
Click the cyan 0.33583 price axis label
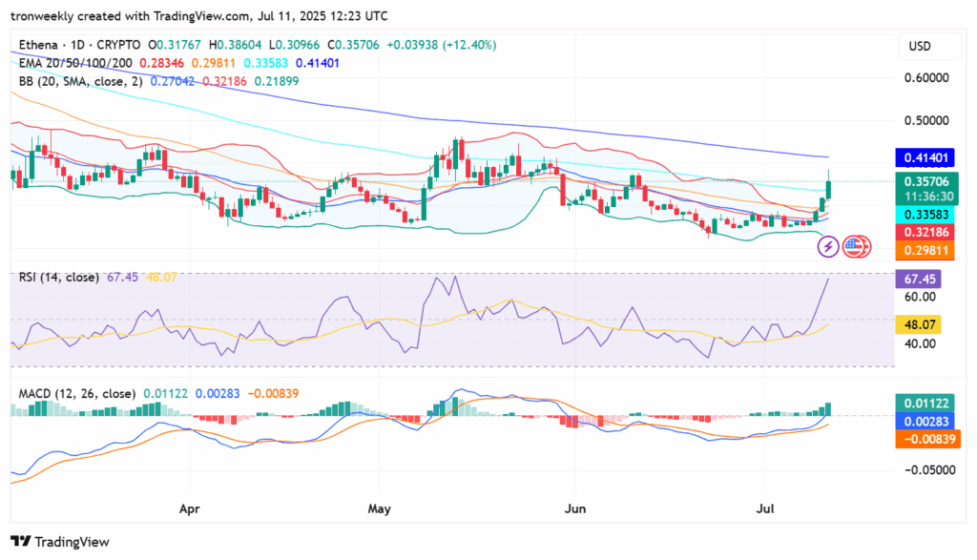point(925,215)
